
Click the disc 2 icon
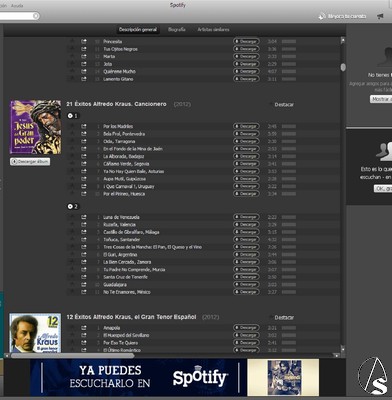[70, 206]
